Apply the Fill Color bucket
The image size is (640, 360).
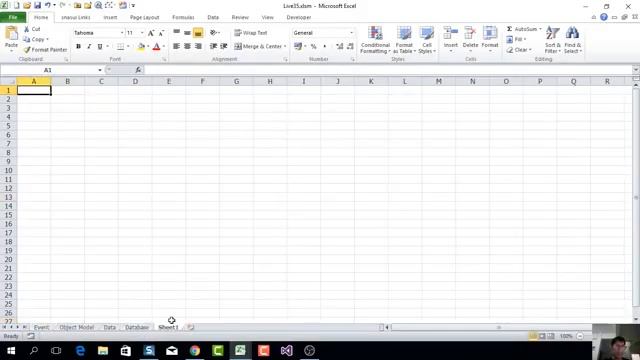141,47
